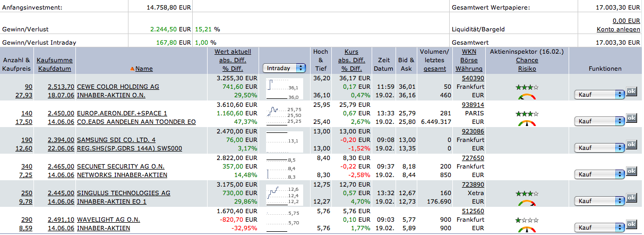Click the risk gauge for Wavelight AG
644x235 pixels.
pyautogui.click(x=526, y=229)
